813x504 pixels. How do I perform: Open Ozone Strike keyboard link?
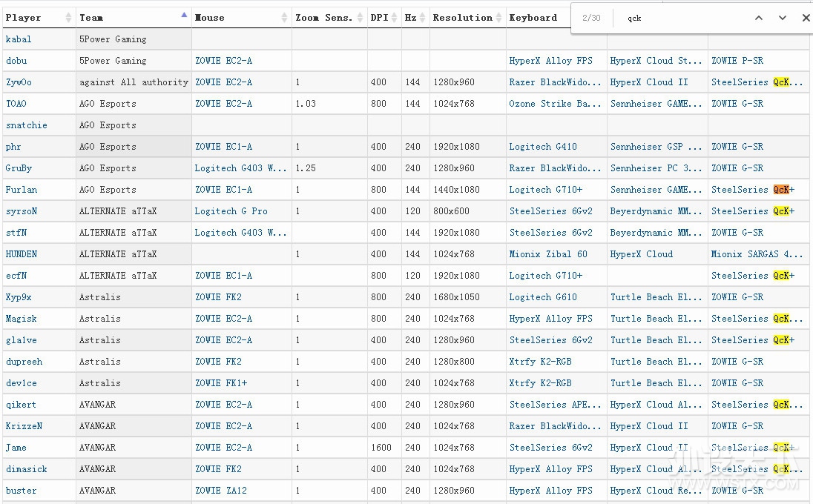pos(555,104)
